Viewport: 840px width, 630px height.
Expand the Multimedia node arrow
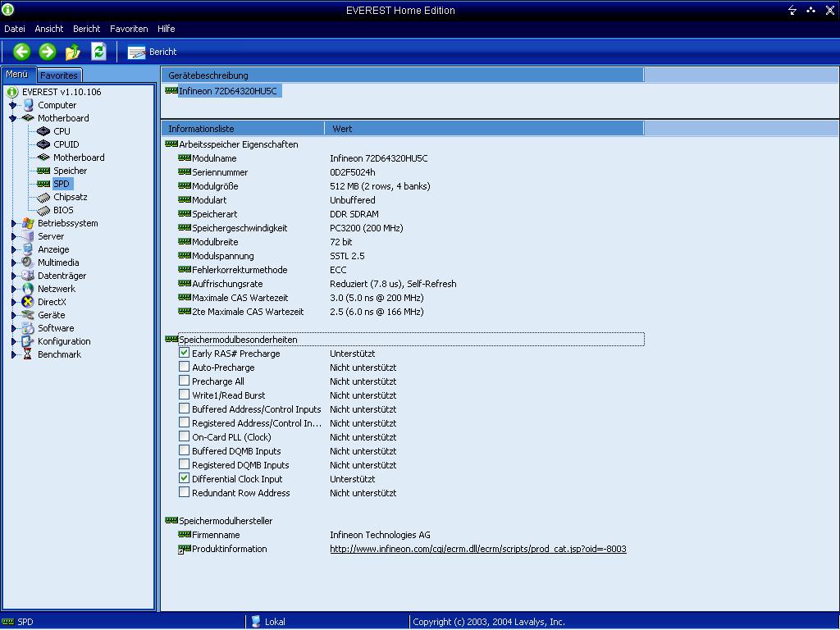click(x=13, y=262)
